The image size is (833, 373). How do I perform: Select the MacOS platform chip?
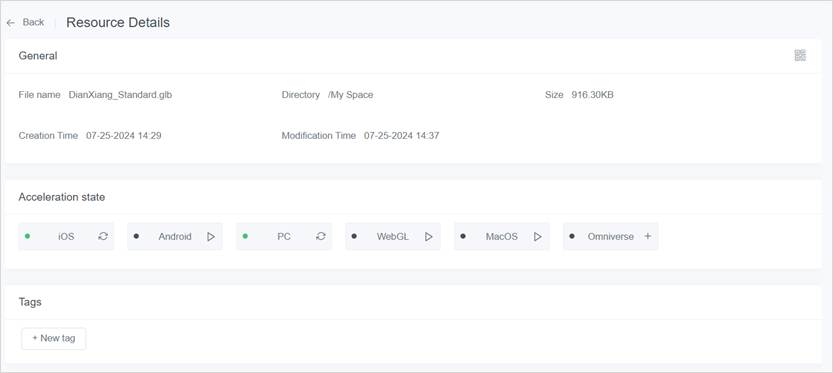(x=502, y=236)
